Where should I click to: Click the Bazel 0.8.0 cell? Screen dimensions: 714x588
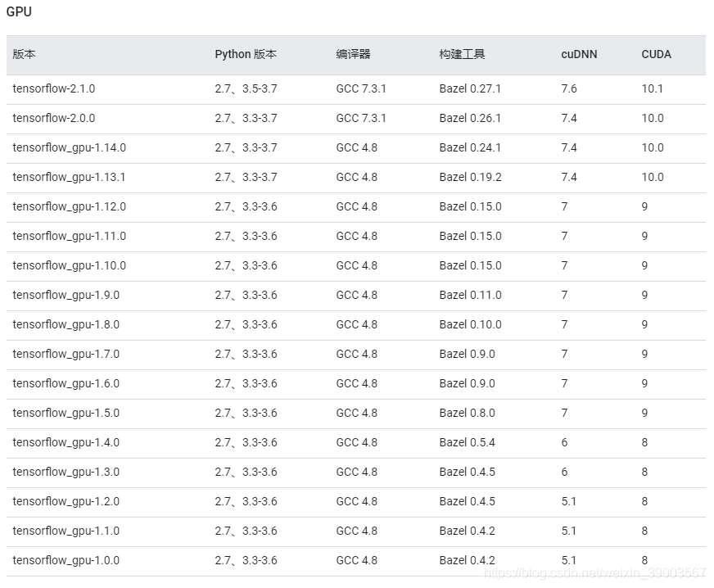(x=468, y=413)
